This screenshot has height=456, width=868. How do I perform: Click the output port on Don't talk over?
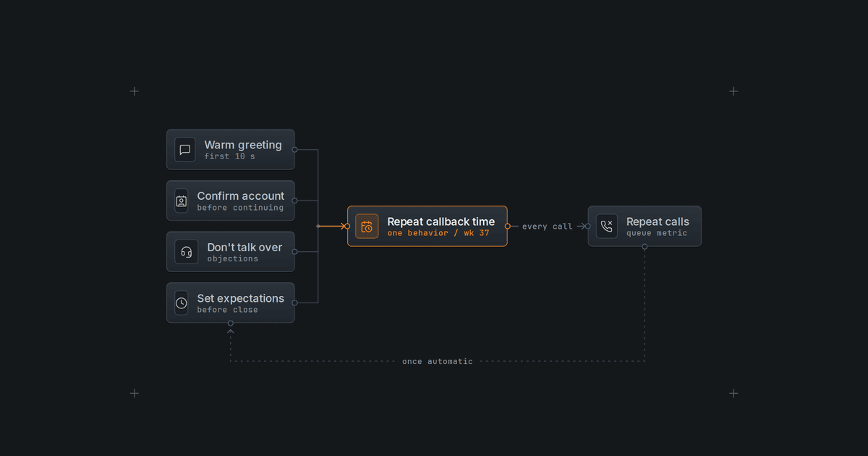point(294,252)
